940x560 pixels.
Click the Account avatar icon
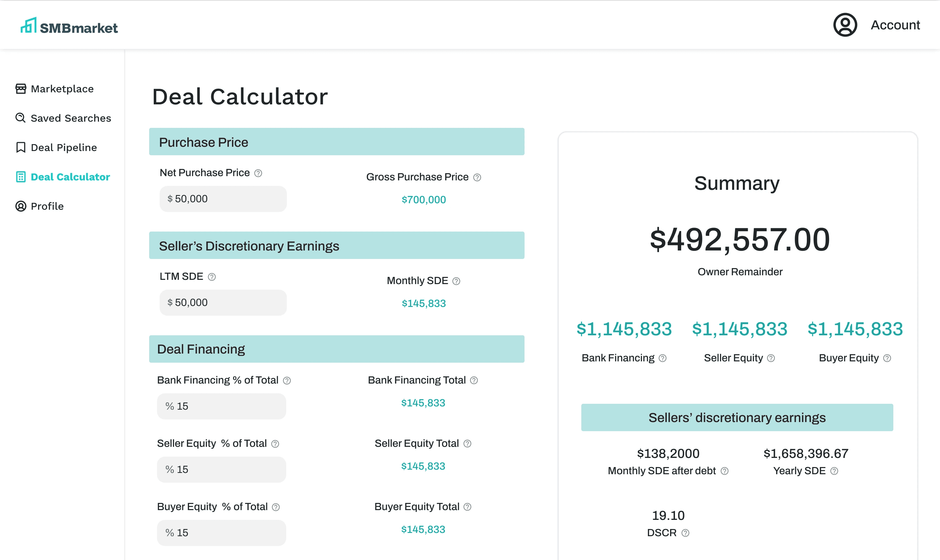pos(845,25)
